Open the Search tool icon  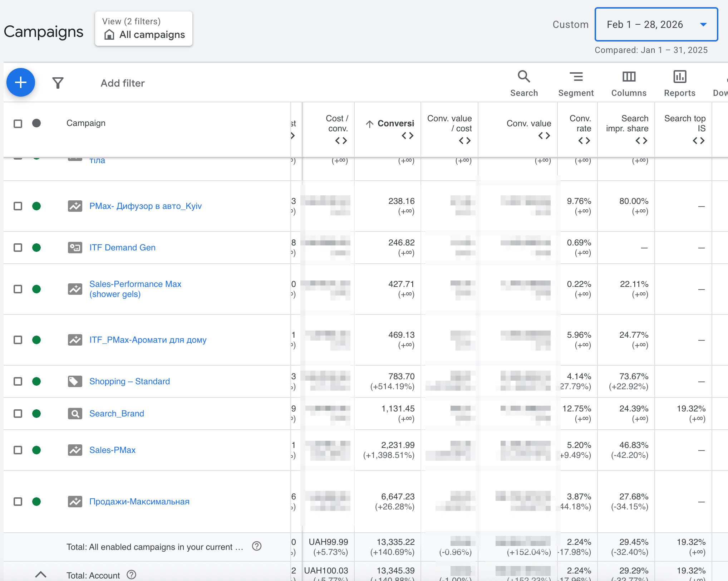coord(524,77)
